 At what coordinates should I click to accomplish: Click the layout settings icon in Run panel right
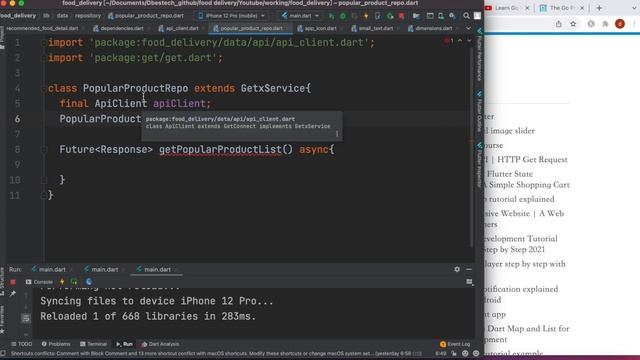pos(469,282)
